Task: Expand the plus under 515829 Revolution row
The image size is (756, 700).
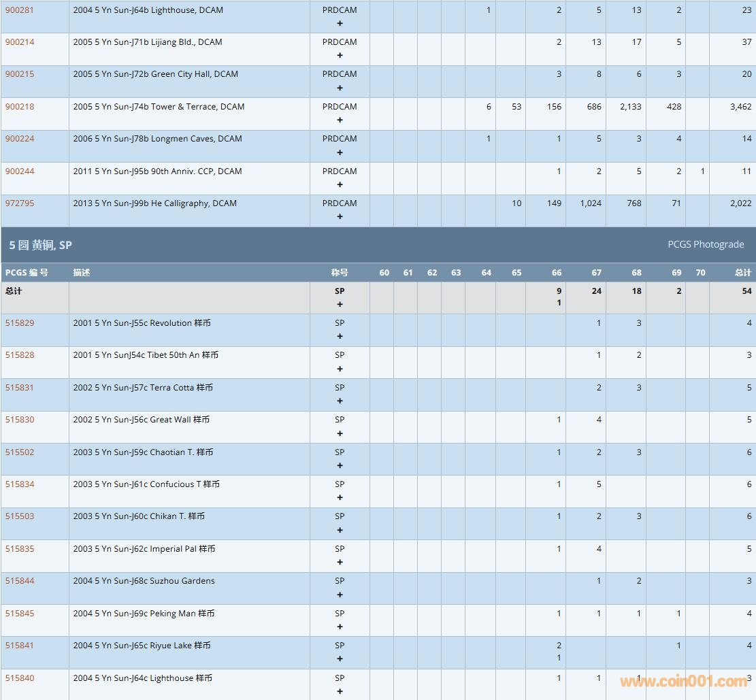Action: [x=340, y=337]
